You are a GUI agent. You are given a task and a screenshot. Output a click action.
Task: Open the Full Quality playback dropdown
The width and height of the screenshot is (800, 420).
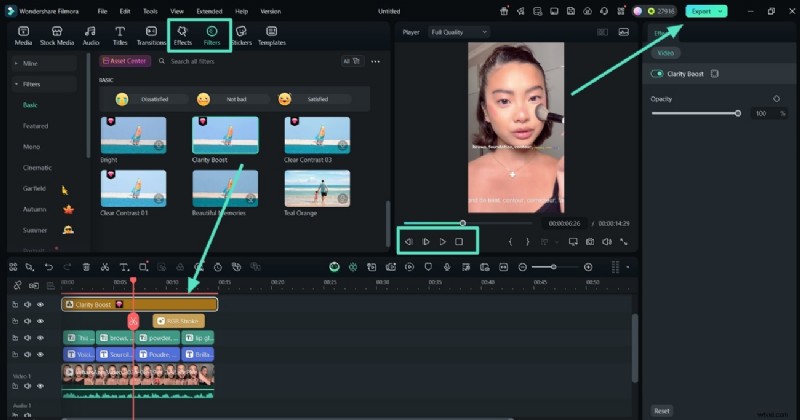pos(459,32)
